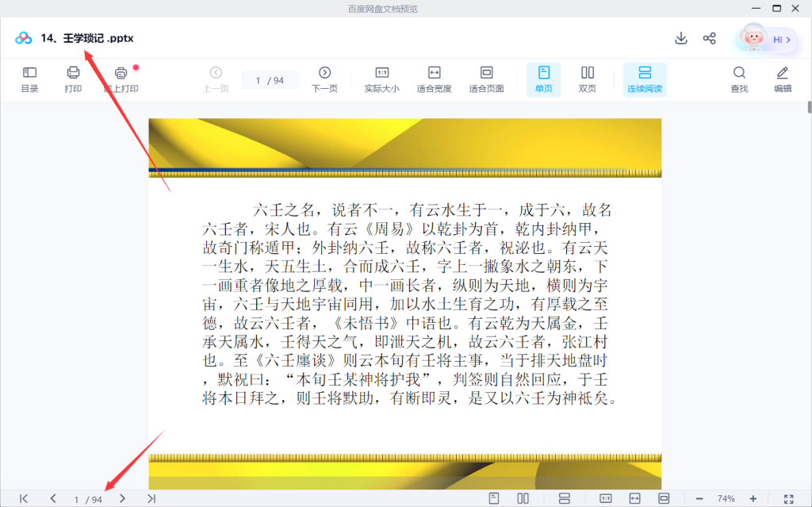Switch on 双页 two-page view
This screenshot has width=812, height=507.
coord(587,79)
